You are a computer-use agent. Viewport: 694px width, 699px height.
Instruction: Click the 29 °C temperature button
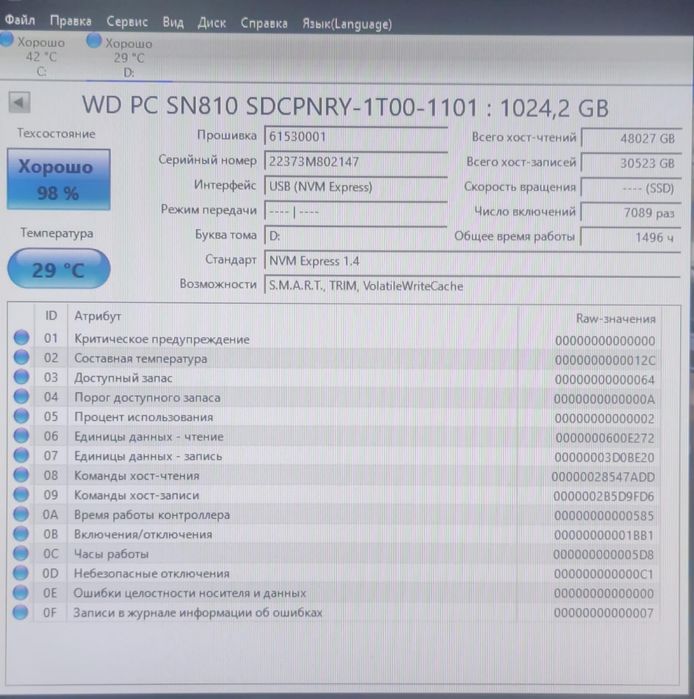point(58,269)
